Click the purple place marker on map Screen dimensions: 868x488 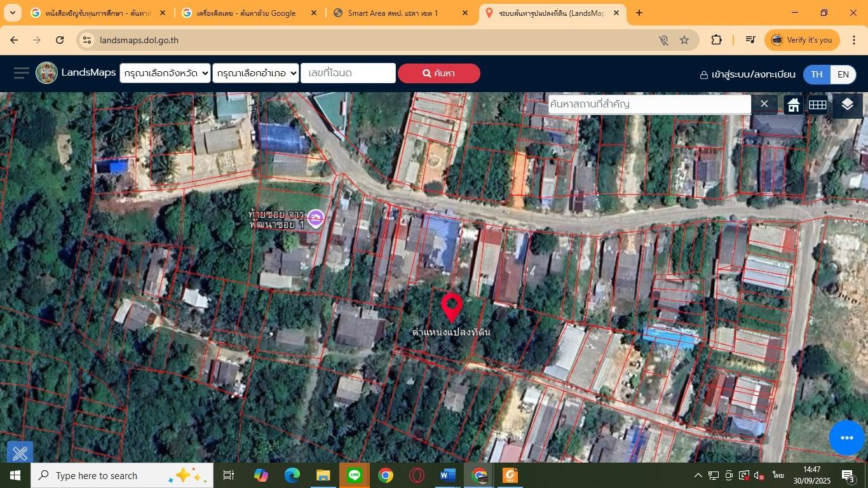click(315, 219)
